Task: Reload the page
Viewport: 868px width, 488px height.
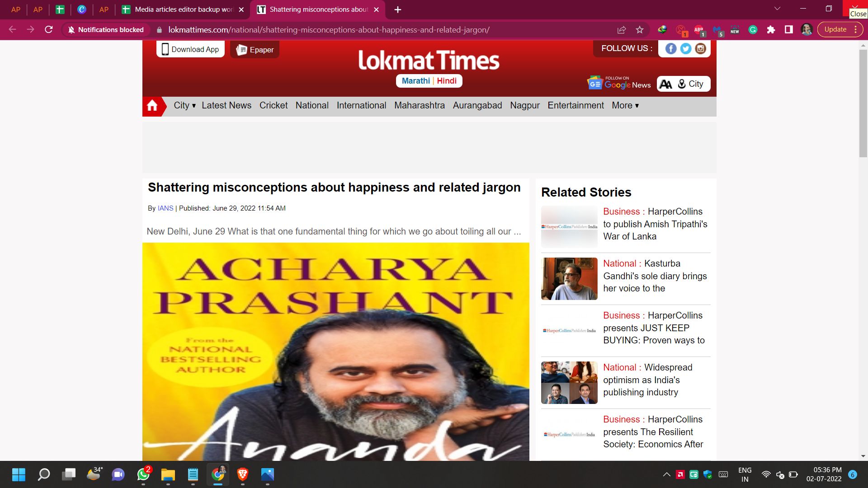Action: click(49, 30)
